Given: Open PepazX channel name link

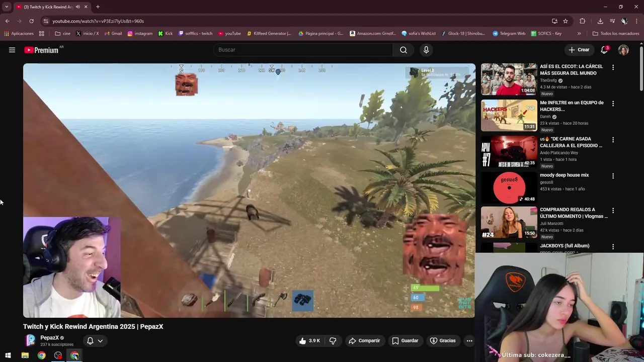Looking at the screenshot, I should [50, 338].
